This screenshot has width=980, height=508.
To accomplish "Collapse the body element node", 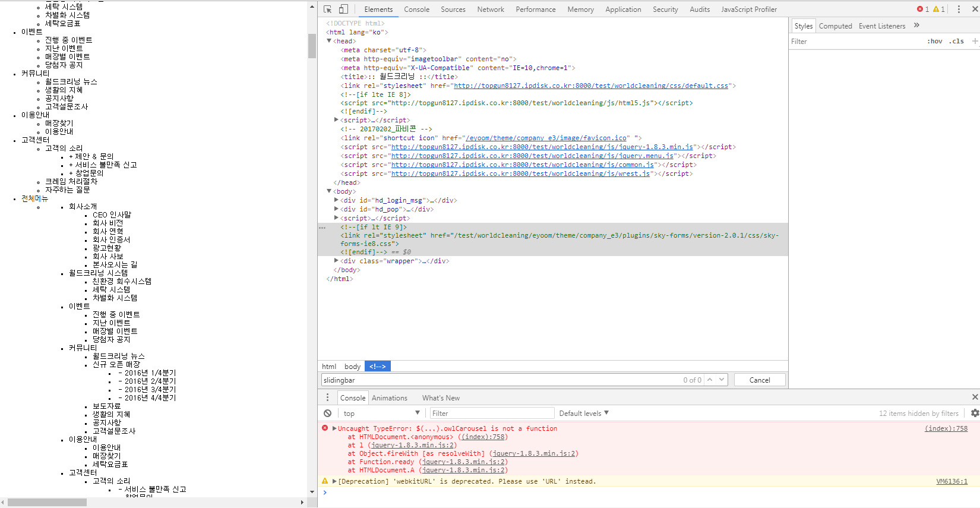I will pos(329,191).
